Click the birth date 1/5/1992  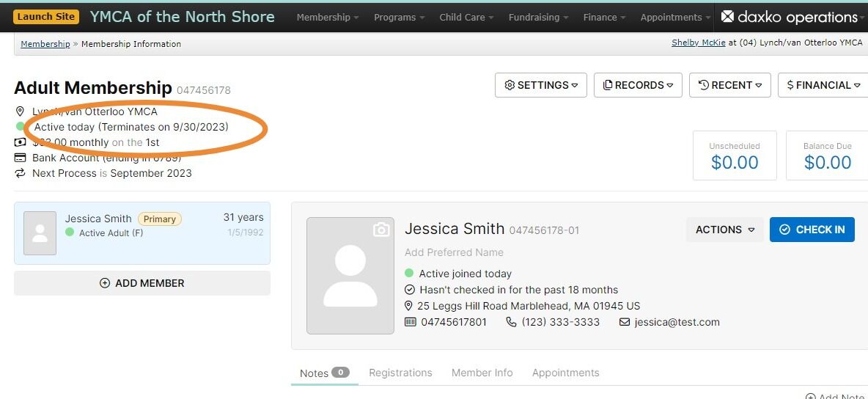(246, 233)
